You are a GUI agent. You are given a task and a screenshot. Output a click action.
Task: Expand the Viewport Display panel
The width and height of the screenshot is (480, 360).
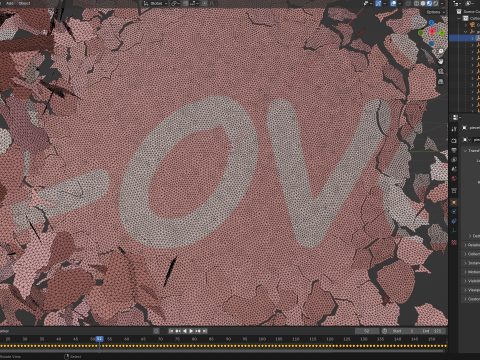click(x=465, y=290)
